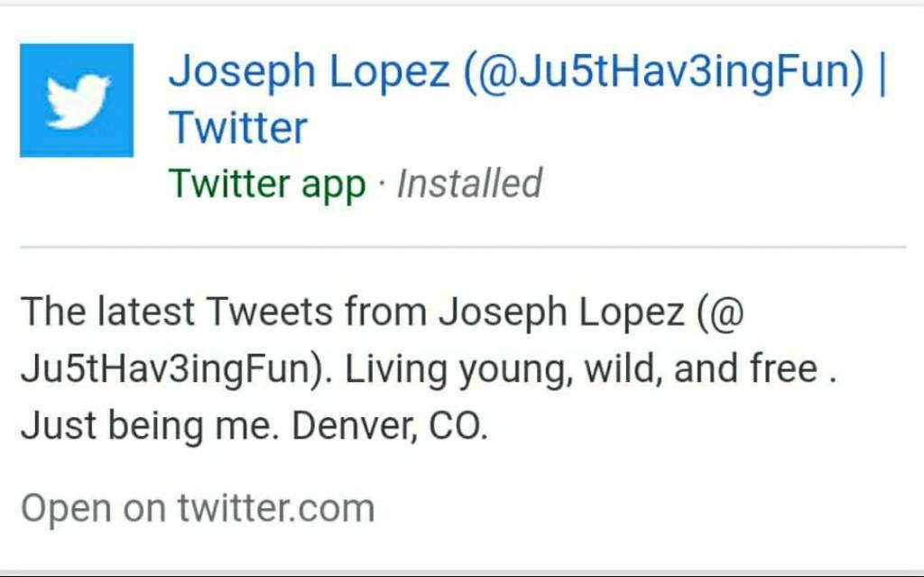Select the italic "Installed" status text
Screen dimensions: 924x577
coord(469,184)
